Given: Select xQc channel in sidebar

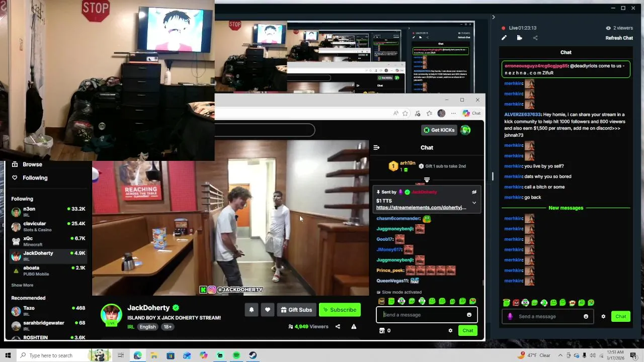Looking at the screenshot, I should click(x=48, y=241).
